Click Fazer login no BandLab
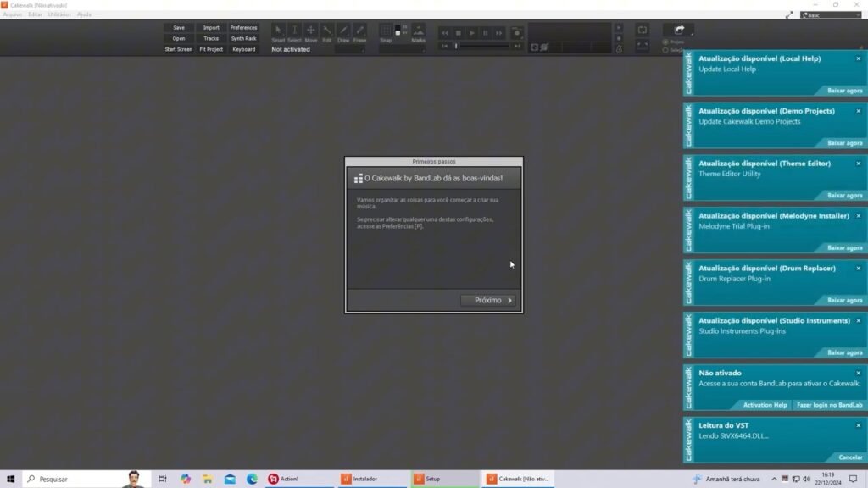The image size is (868, 488). click(x=829, y=405)
